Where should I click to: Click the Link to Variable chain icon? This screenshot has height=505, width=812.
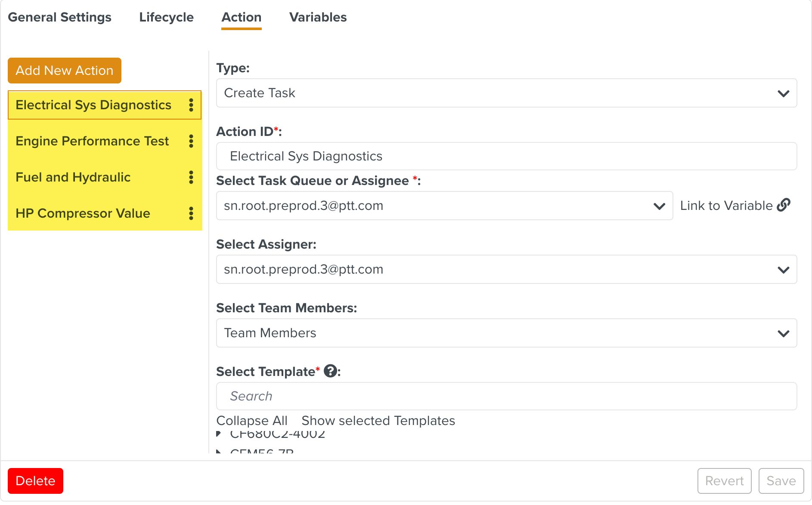click(x=784, y=205)
